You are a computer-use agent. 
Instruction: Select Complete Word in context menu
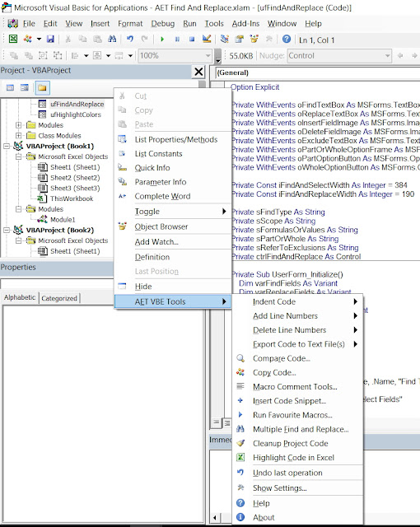pyautogui.click(x=173, y=196)
